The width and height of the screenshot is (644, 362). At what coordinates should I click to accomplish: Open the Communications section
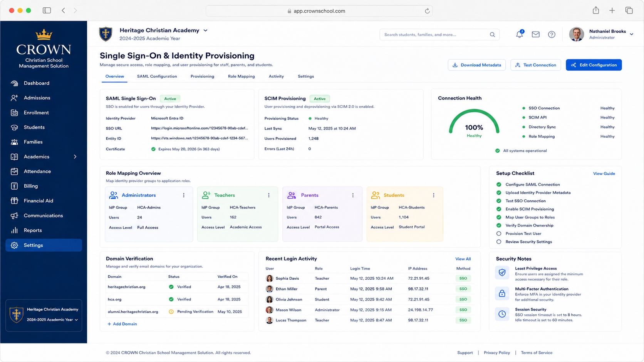(44, 215)
